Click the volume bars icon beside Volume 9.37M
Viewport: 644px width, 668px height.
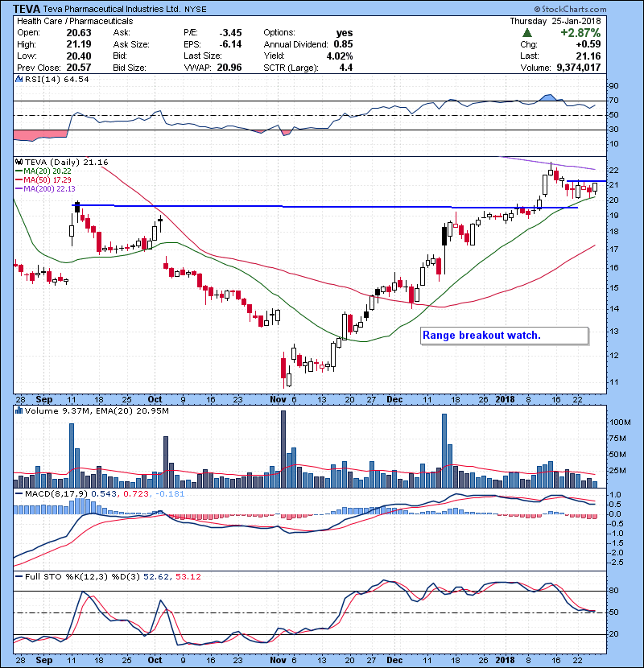[19, 410]
